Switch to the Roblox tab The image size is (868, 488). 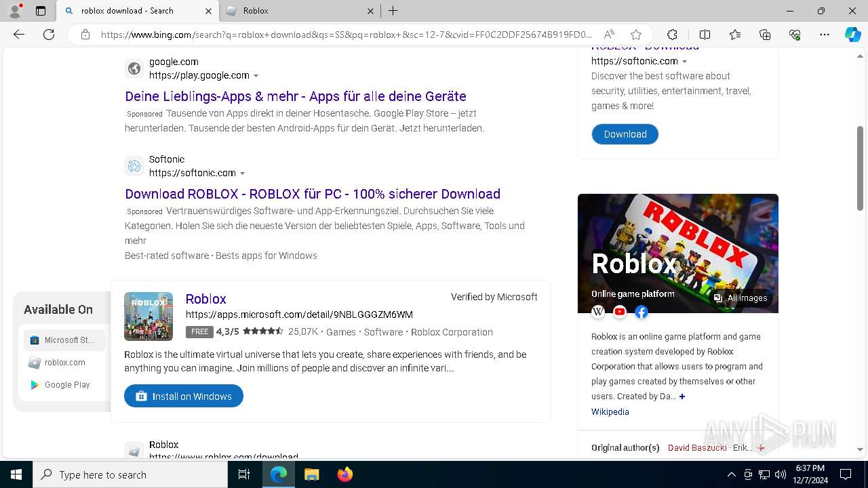(299, 11)
